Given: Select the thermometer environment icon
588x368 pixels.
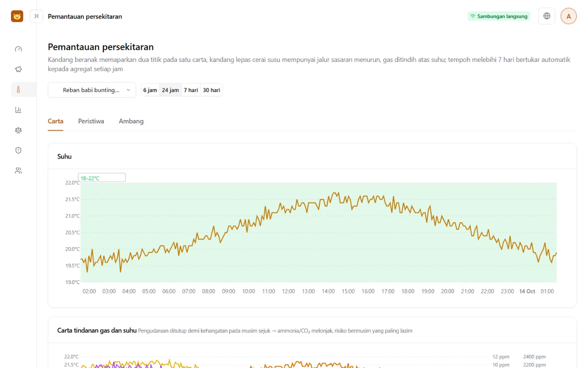Looking at the screenshot, I should pos(18,89).
